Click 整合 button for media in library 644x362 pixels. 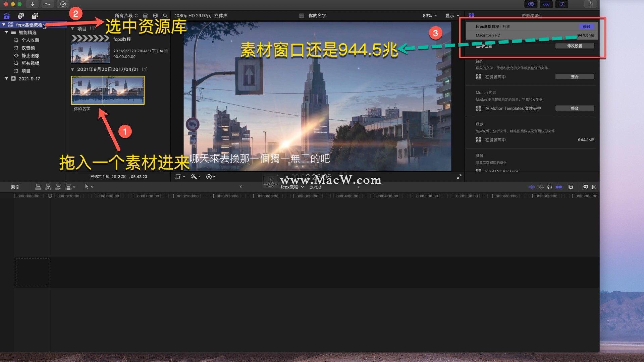pos(574,77)
